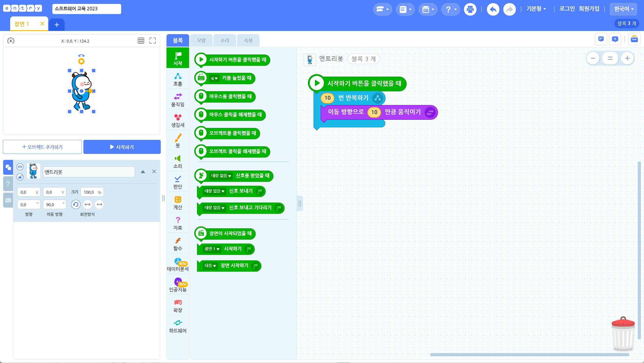This screenshot has height=363, width=644.
Task: Click the 시작하기 run button
Action: pos(122,147)
